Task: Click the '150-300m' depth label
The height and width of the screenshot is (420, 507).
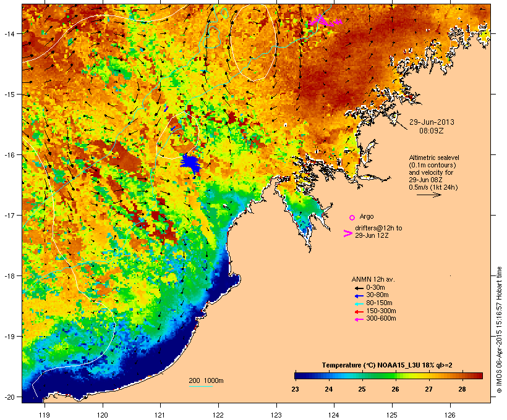Action: [x=381, y=311]
